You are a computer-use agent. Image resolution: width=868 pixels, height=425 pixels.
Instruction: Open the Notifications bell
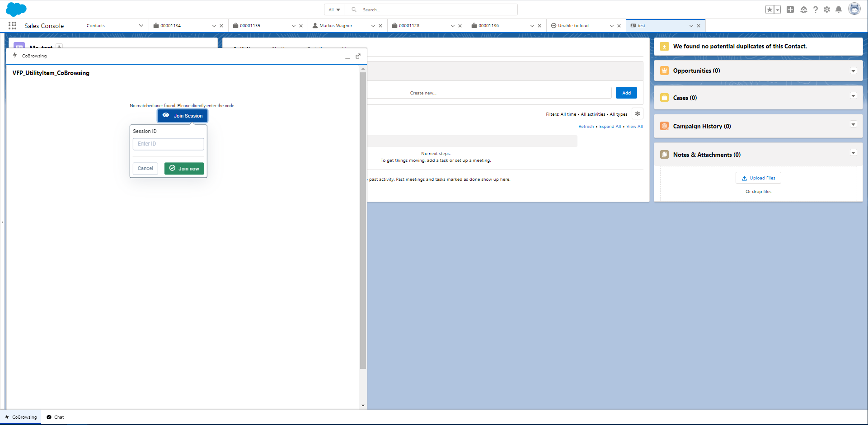coord(839,9)
